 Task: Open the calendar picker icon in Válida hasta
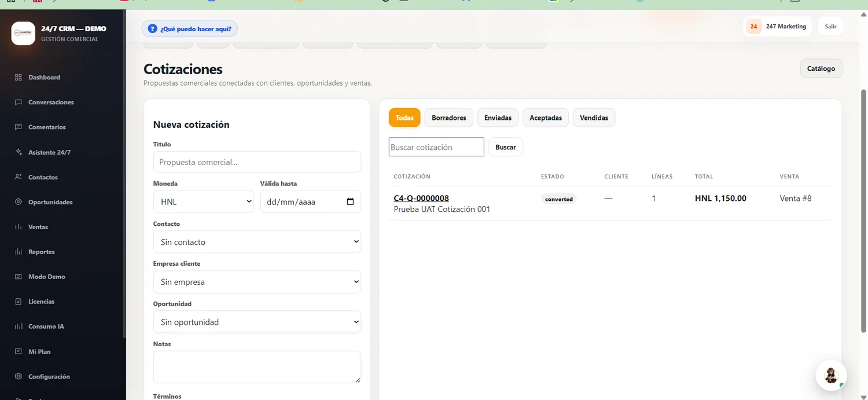pos(350,202)
